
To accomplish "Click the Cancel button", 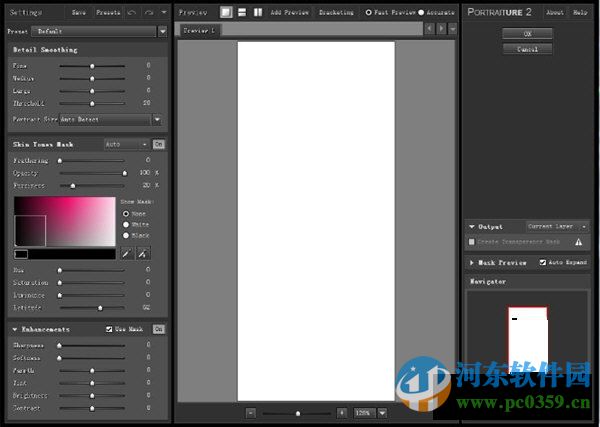I will pos(527,49).
